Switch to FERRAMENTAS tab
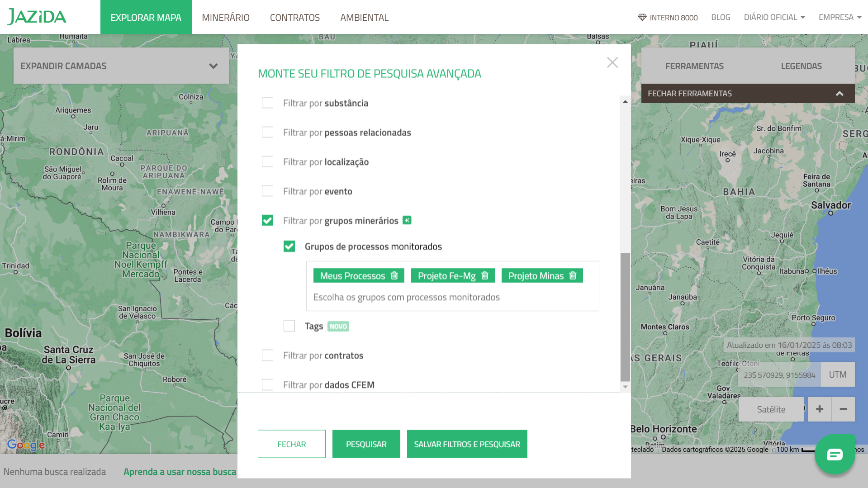The width and height of the screenshot is (868, 488). pyautogui.click(x=694, y=66)
